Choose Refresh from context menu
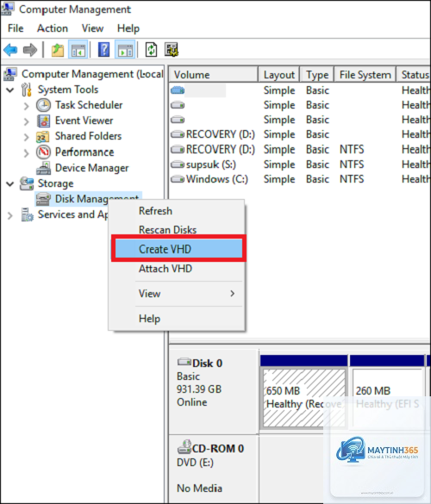The image size is (431, 504). [177, 211]
